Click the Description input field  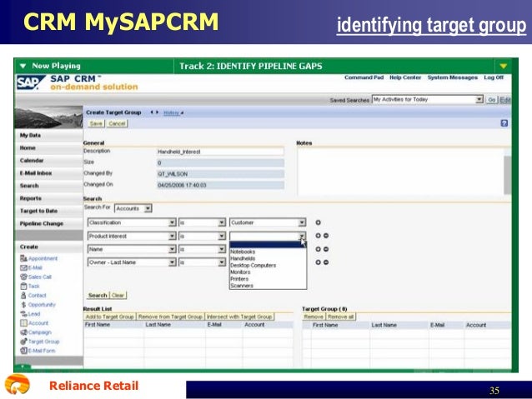(220, 152)
